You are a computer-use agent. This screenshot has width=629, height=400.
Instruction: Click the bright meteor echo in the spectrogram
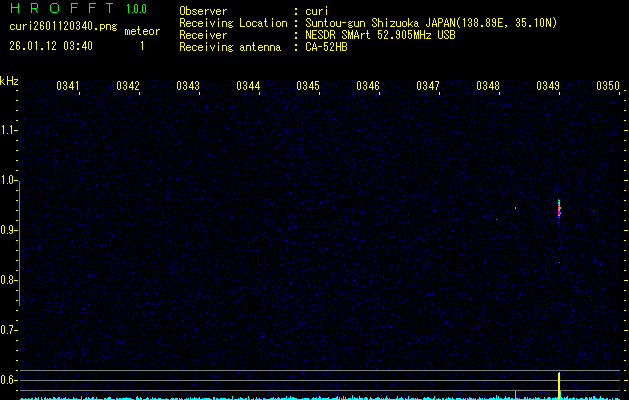tap(559, 208)
